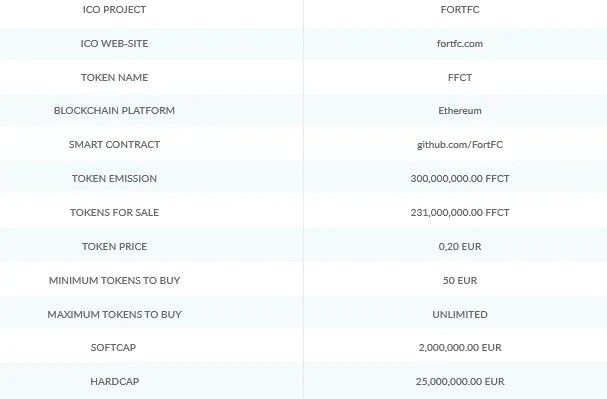Click the TOKEN NAME label
The height and width of the screenshot is (399, 607).
(114, 78)
